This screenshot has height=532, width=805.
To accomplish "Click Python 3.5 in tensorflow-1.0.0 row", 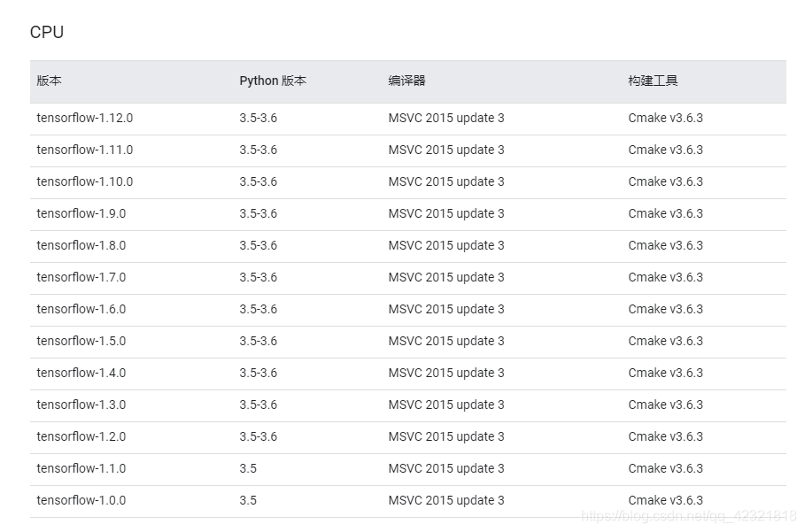I will [248, 499].
